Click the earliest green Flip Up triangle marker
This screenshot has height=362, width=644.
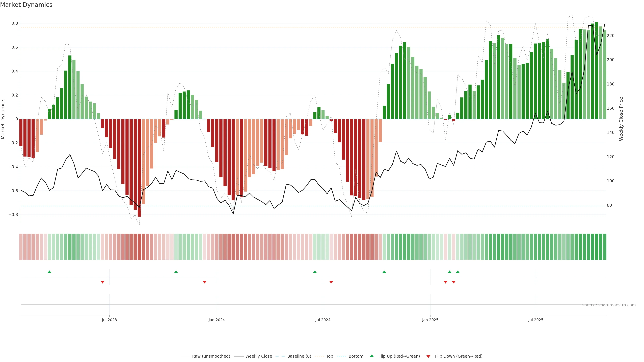[x=49, y=272]
